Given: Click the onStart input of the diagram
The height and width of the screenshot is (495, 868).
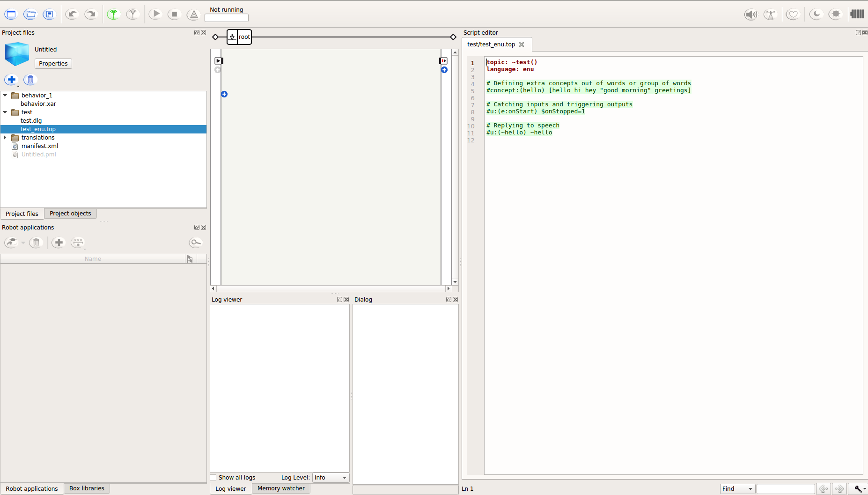Looking at the screenshot, I should pos(219,61).
